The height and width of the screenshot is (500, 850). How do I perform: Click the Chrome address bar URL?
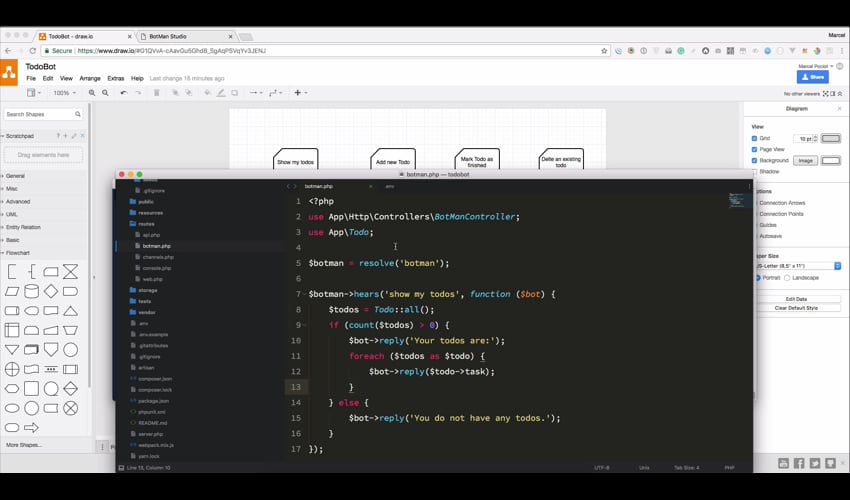point(172,51)
